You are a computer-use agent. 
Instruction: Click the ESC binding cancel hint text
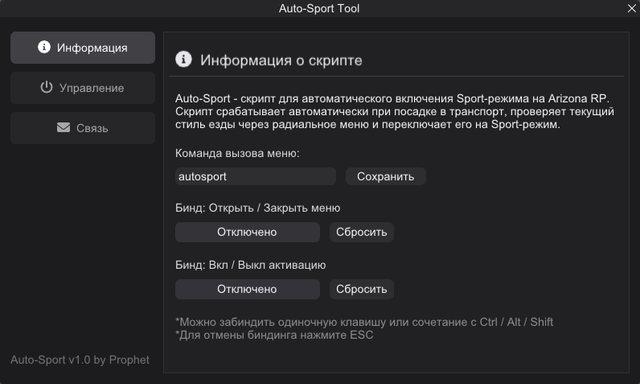[x=274, y=335]
